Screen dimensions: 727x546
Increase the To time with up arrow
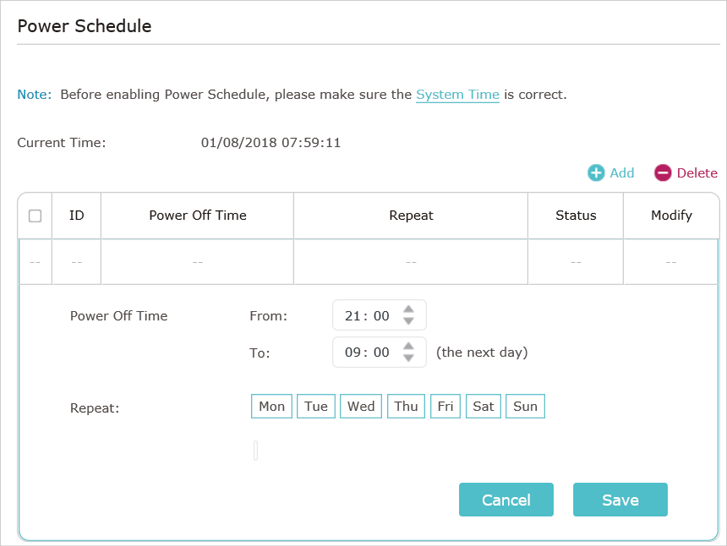click(408, 346)
